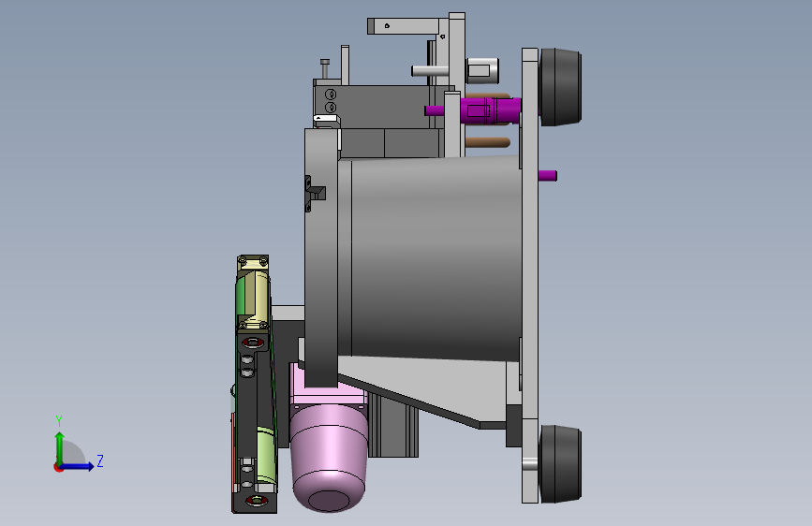Select the lower light-green part
Viewport: 812px width, 526px height.
point(266,456)
